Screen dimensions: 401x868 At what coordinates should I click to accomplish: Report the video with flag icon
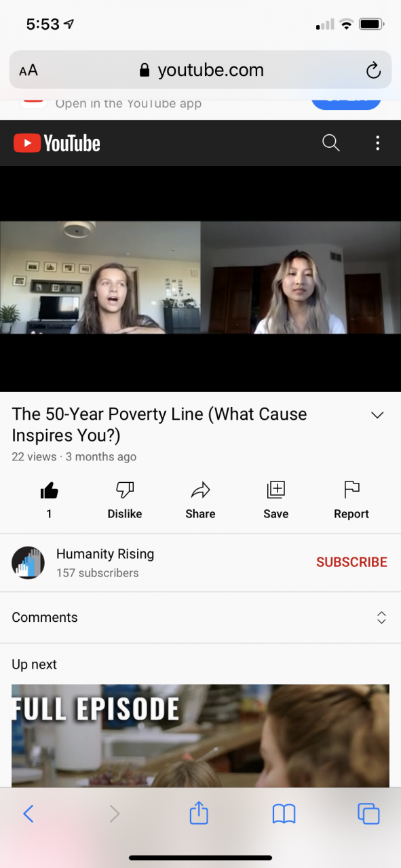point(351,500)
